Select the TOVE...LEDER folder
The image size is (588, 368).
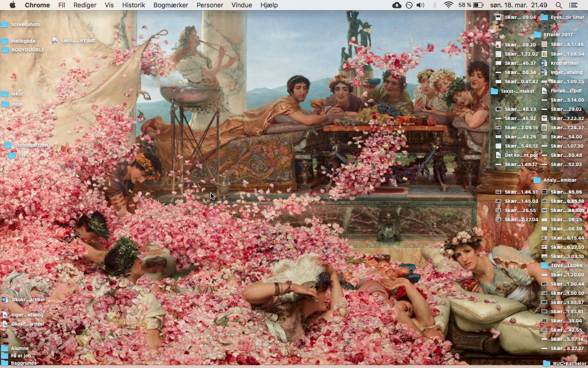pyautogui.click(x=544, y=265)
